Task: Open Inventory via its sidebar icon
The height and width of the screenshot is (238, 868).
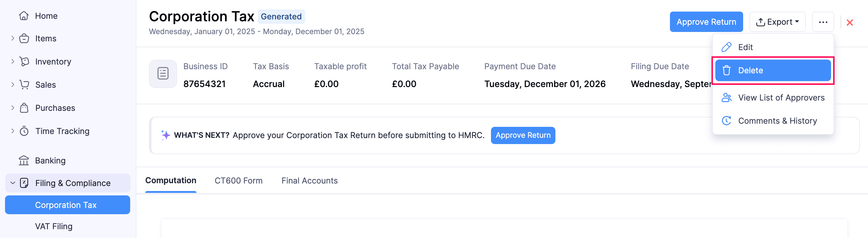Action: [x=23, y=61]
